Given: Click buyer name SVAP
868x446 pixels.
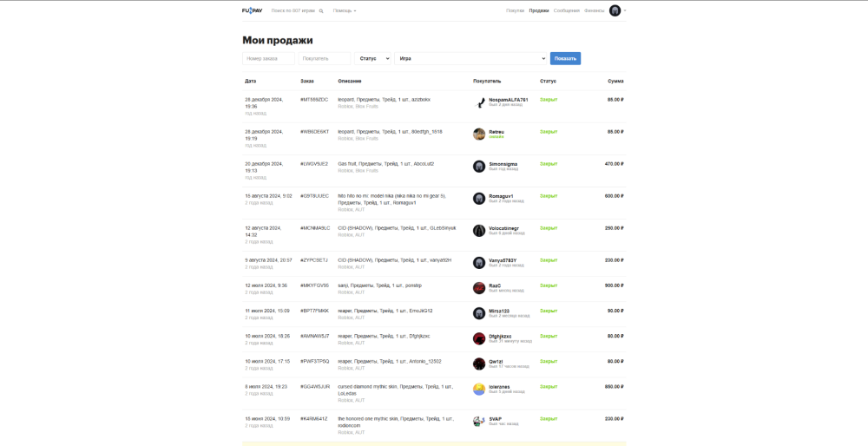Looking at the screenshot, I should click(496, 419).
